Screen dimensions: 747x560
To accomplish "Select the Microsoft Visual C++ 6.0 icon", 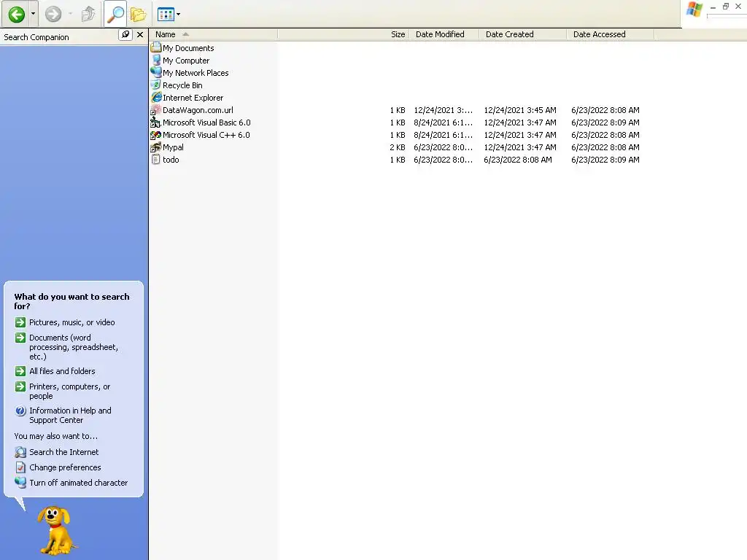I will 156,134.
